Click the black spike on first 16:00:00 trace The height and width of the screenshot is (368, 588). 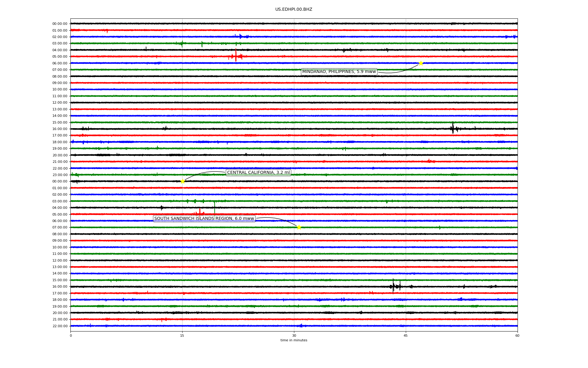[x=453, y=128]
